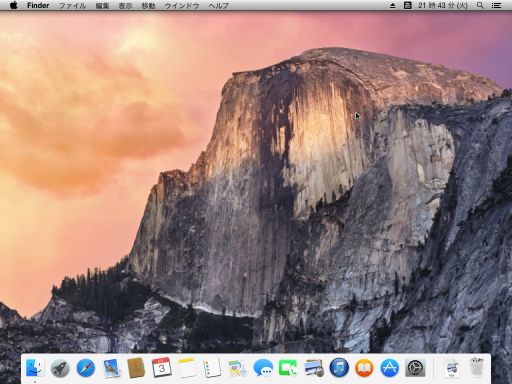Viewport: 512px width, 384px height.
Task: Open Launchpad from the Dock
Action: [x=60, y=368]
